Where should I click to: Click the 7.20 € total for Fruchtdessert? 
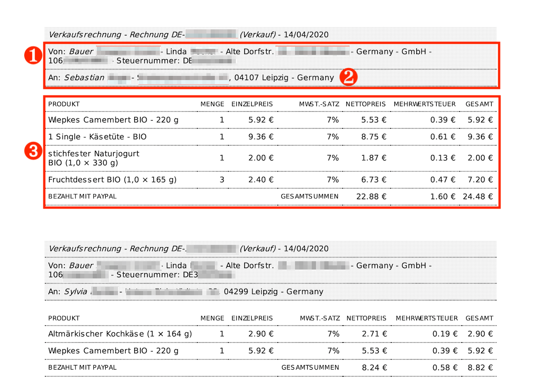click(480, 180)
